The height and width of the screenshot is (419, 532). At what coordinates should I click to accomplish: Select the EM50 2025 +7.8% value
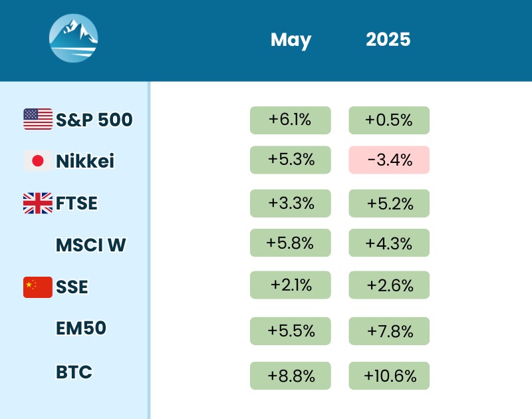pos(389,331)
